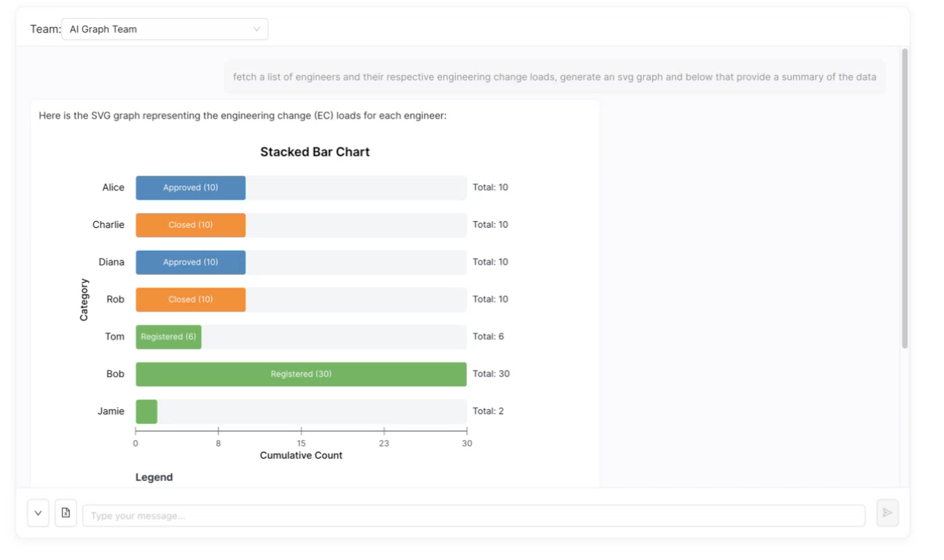Viewport: 944px width, 560px height.
Task: Click Bob's Registered (30) green bar
Action: pyautogui.click(x=301, y=374)
